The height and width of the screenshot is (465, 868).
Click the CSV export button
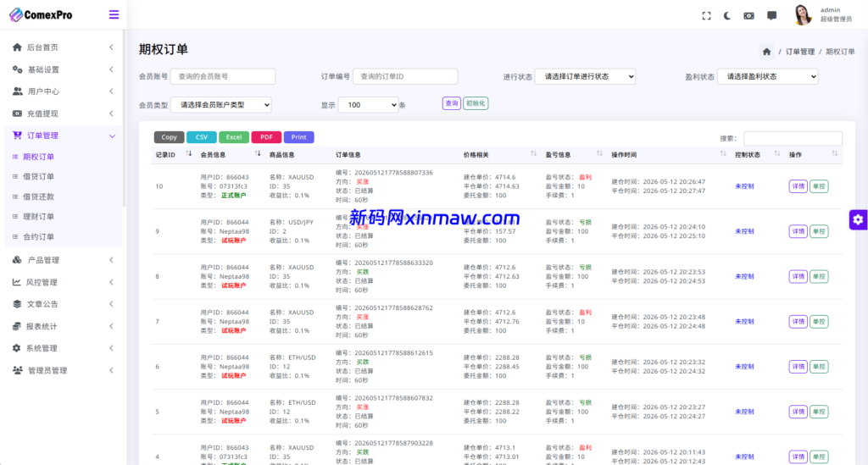pyautogui.click(x=202, y=137)
